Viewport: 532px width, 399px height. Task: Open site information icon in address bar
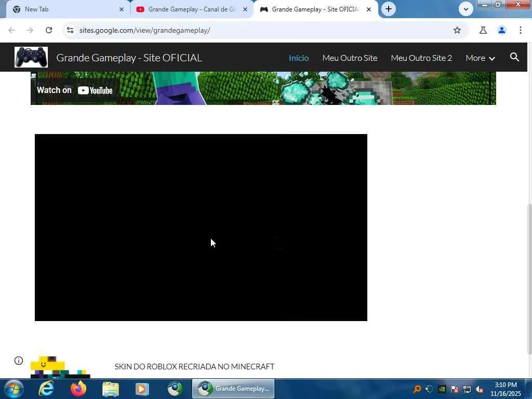pyautogui.click(x=70, y=30)
